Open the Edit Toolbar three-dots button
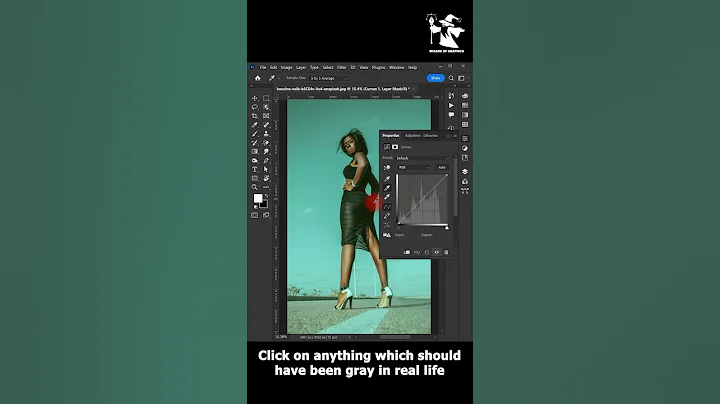 [x=266, y=187]
